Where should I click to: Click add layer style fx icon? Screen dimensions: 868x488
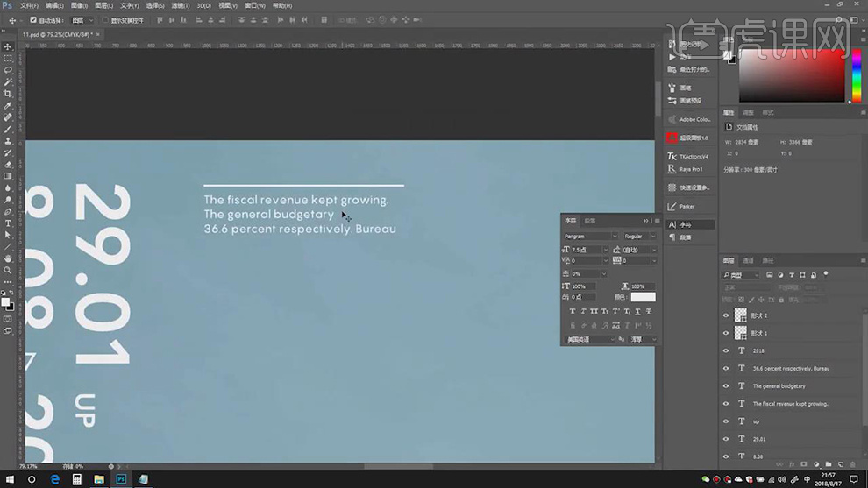[792, 464]
